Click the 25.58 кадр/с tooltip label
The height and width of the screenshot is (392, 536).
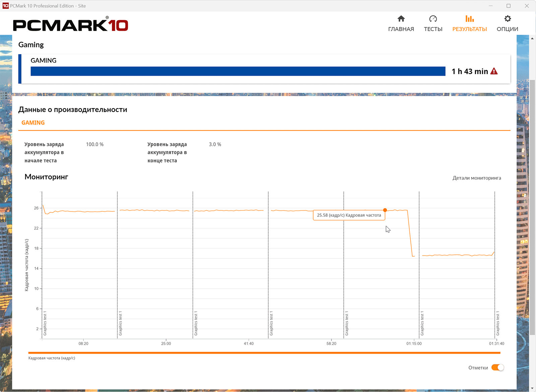pos(349,215)
